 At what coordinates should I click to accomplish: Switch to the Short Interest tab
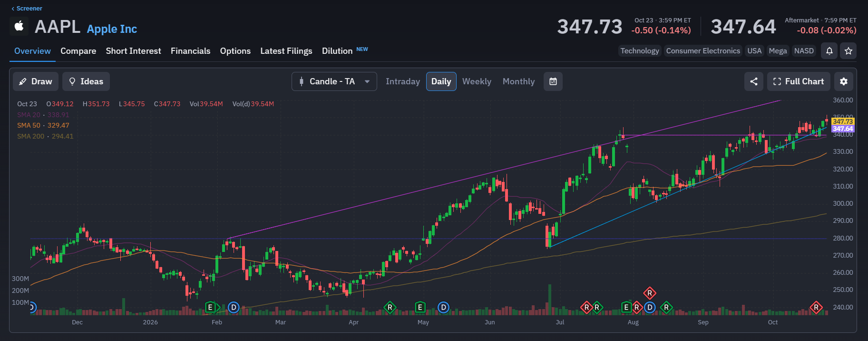[134, 51]
